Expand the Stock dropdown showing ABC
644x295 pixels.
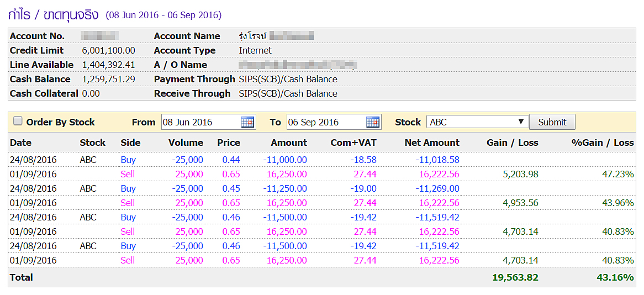pyautogui.click(x=477, y=122)
